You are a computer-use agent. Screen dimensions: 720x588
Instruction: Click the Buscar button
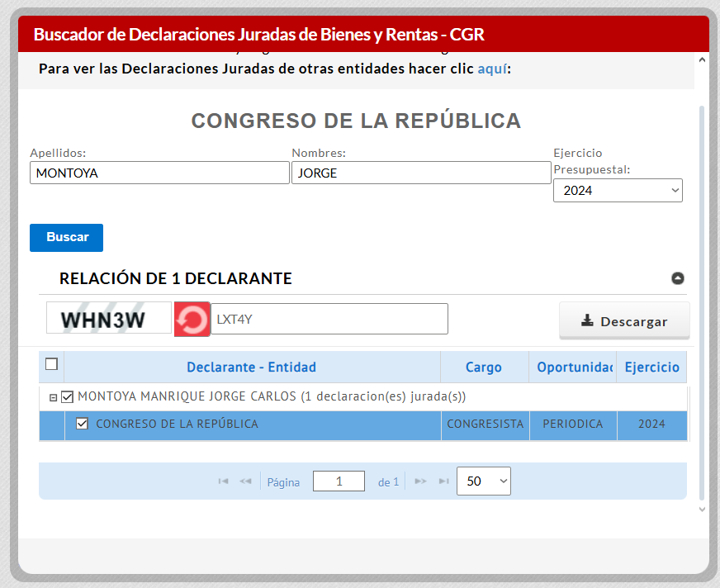coord(67,238)
